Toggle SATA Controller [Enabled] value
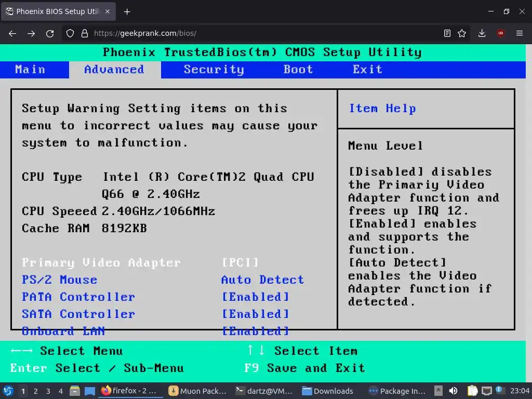 pyautogui.click(x=255, y=314)
